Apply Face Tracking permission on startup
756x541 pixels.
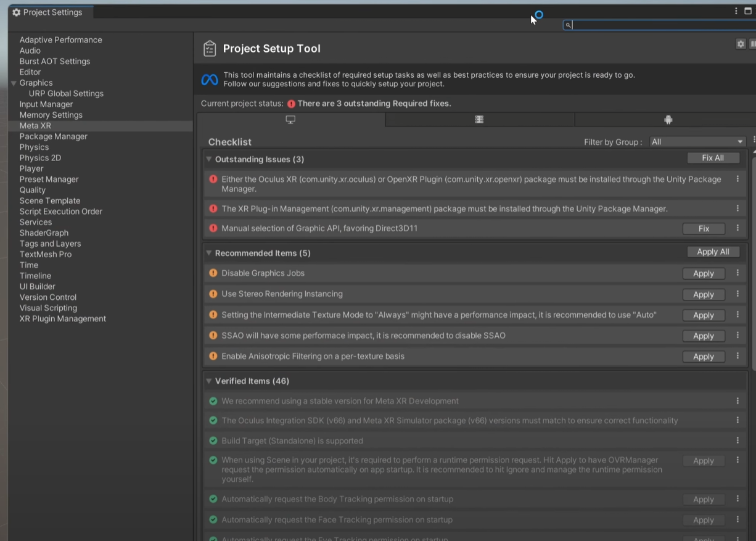[704, 520]
